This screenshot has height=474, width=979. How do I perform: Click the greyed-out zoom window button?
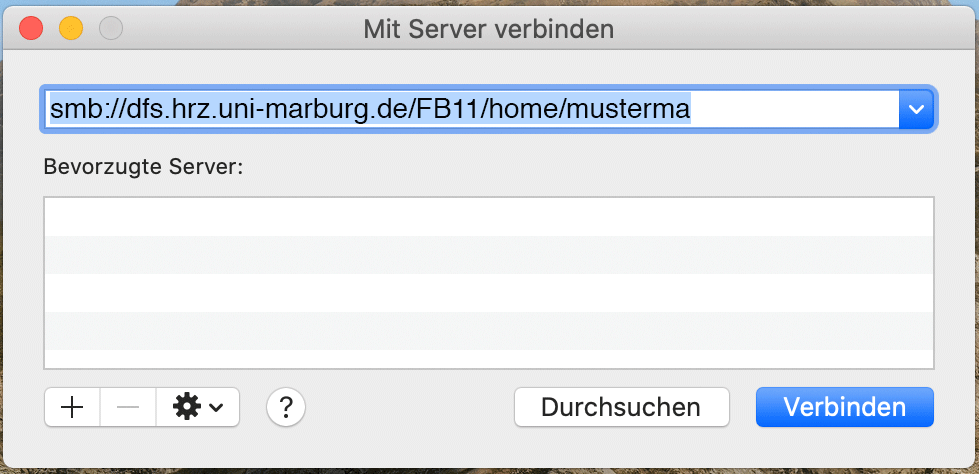click(111, 28)
